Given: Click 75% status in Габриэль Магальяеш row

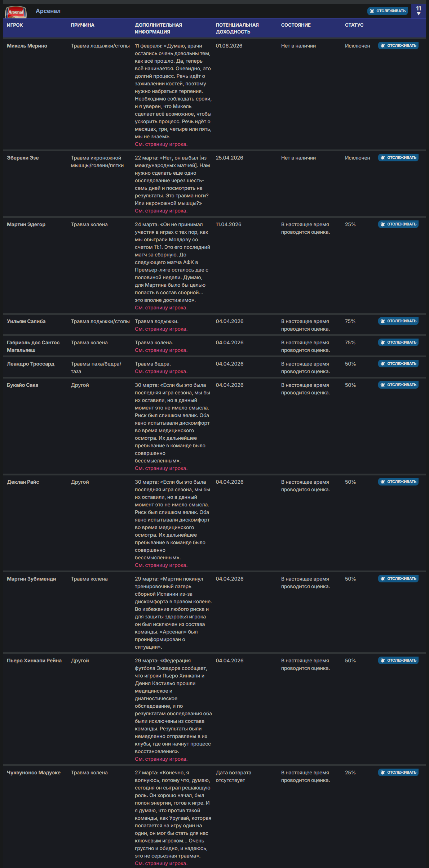Looking at the screenshot, I should 350,343.
